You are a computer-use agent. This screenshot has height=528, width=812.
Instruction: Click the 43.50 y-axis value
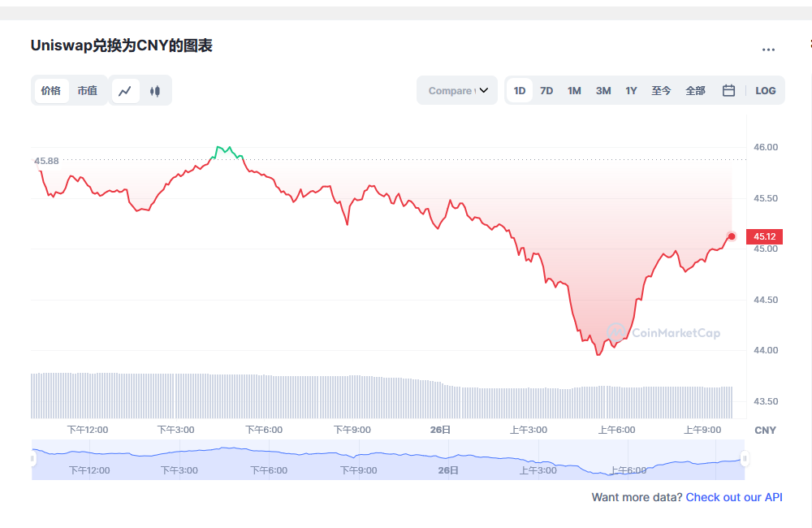click(766, 401)
